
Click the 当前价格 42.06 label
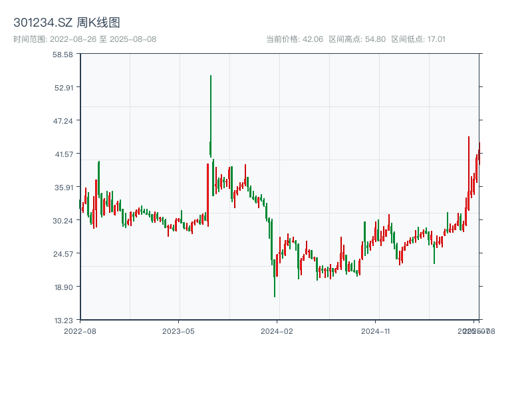click(295, 39)
